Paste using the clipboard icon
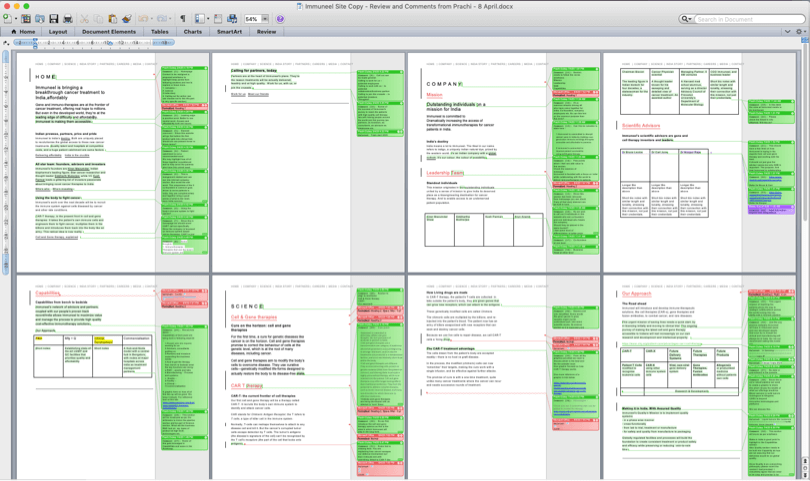This screenshot has height=481, width=810. point(112,19)
